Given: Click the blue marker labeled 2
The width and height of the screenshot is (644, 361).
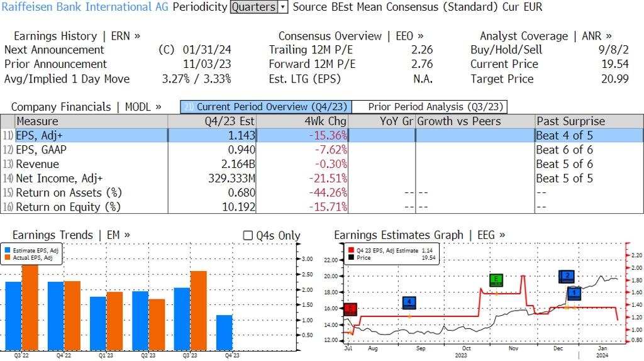Looking at the screenshot, I should 567,276.
